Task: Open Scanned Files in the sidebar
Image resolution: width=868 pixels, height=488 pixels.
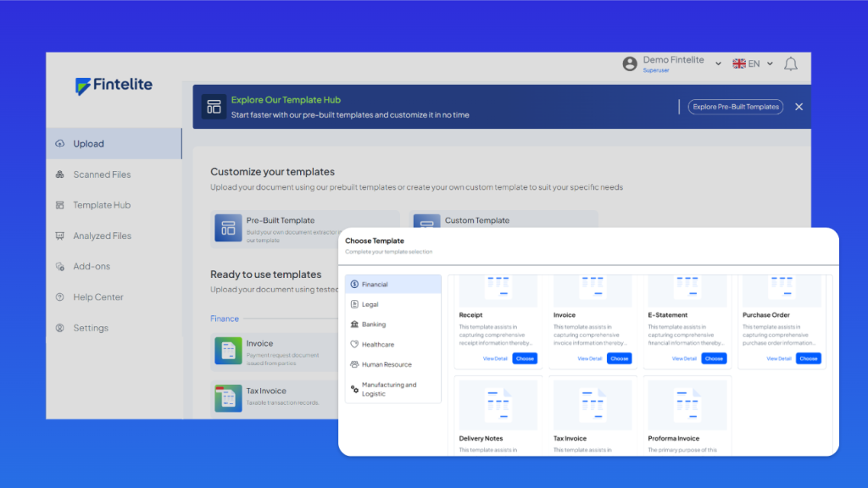Action: pyautogui.click(x=102, y=175)
